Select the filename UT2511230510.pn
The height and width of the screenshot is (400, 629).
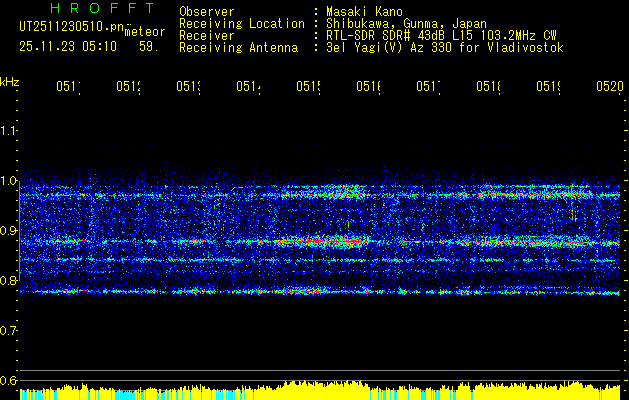72,26
